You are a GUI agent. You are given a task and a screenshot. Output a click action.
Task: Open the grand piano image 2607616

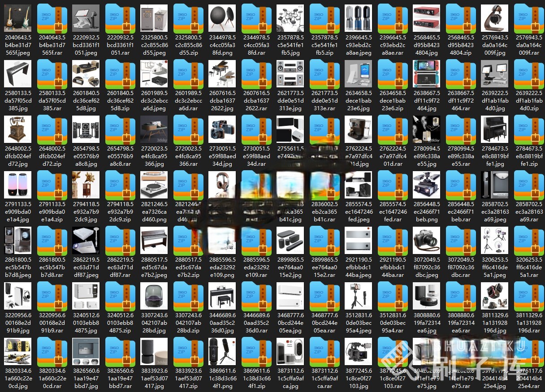click(x=222, y=74)
